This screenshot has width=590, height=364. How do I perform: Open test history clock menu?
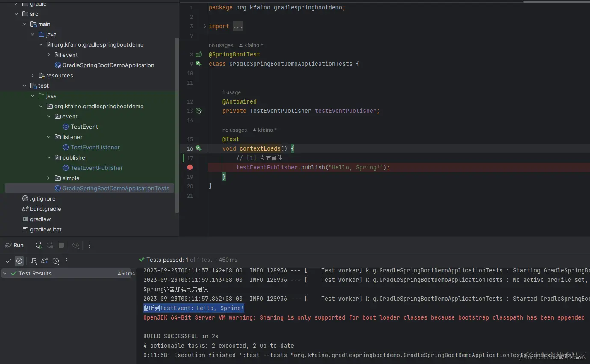(x=56, y=261)
